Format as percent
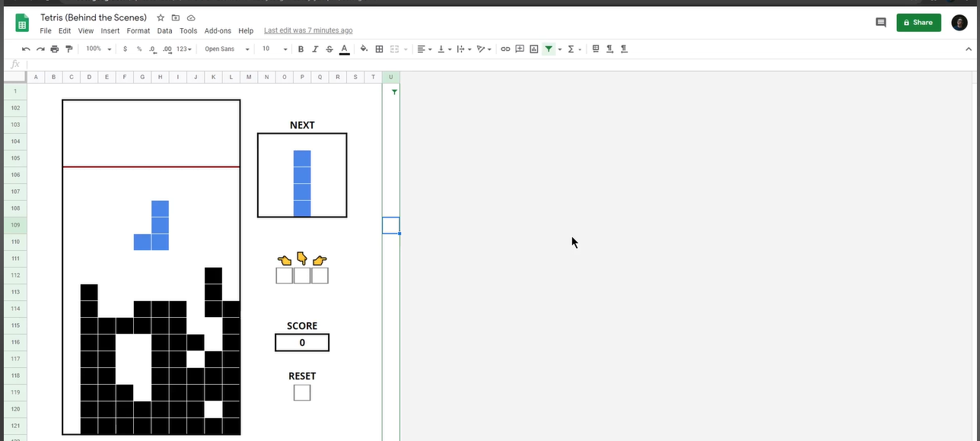Viewport: 980px width, 441px height. (139, 49)
